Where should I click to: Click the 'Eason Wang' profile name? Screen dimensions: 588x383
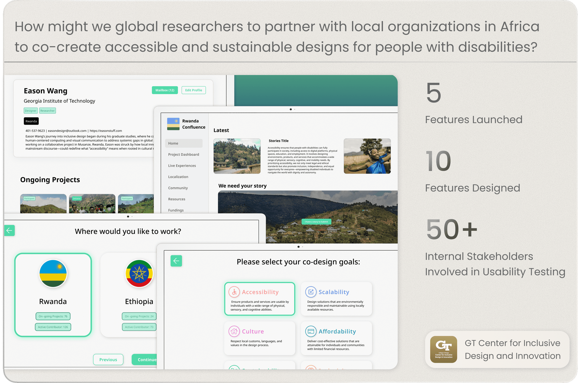[x=46, y=91]
